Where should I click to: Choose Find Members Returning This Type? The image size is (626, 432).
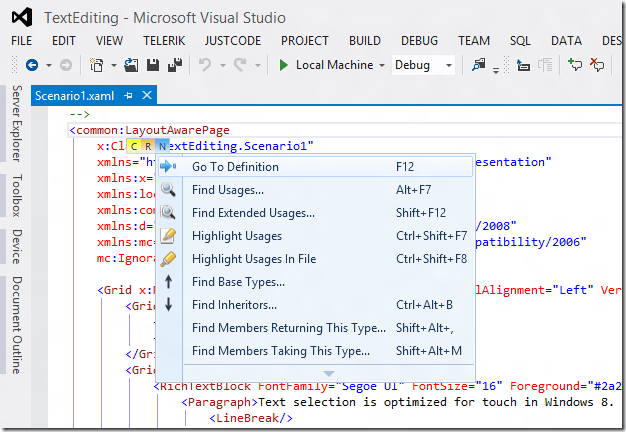pyautogui.click(x=289, y=328)
